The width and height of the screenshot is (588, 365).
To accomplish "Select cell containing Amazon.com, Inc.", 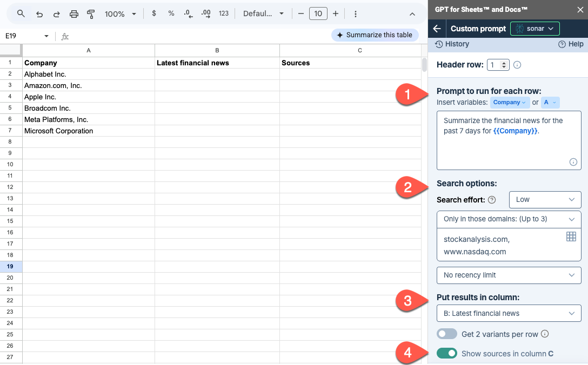I will (89, 85).
